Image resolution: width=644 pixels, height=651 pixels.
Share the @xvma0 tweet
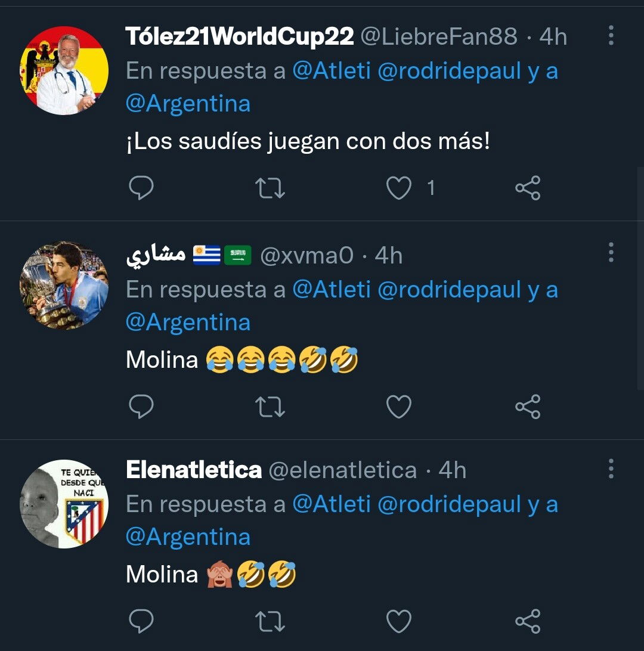point(528,407)
